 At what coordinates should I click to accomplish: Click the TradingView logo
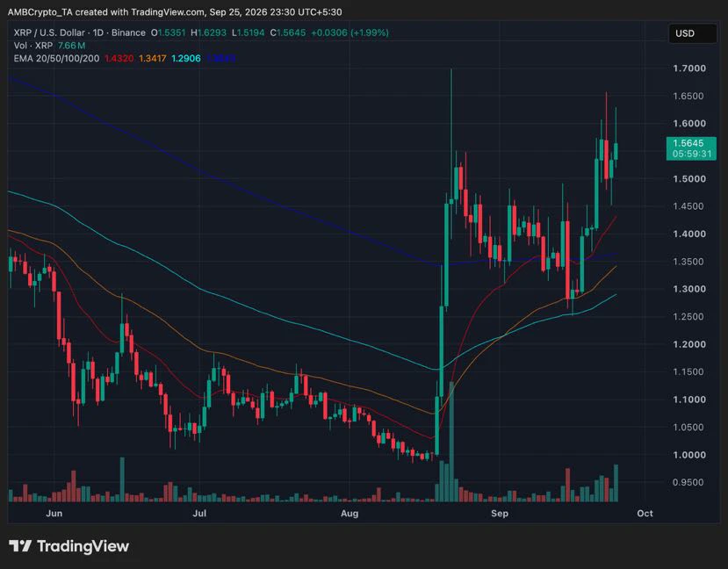tap(68, 546)
